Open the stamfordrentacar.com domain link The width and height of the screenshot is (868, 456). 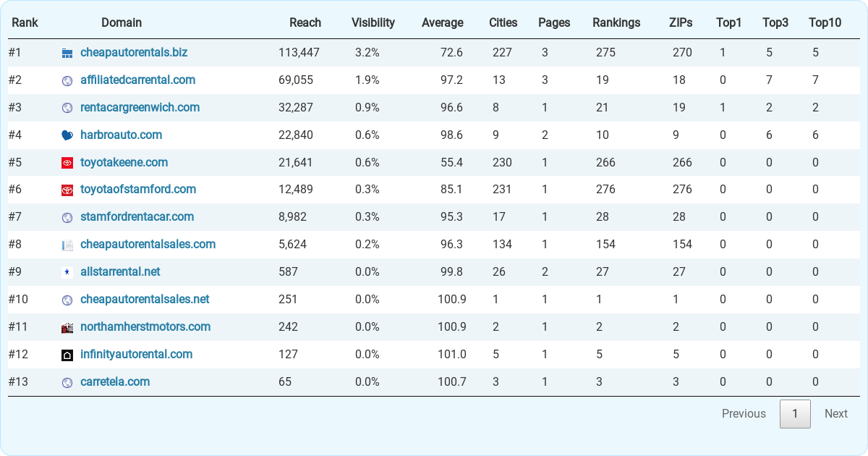pos(137,216)
